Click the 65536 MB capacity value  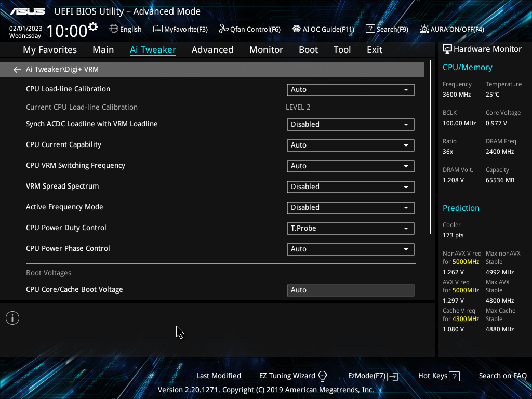pos(500,180)
